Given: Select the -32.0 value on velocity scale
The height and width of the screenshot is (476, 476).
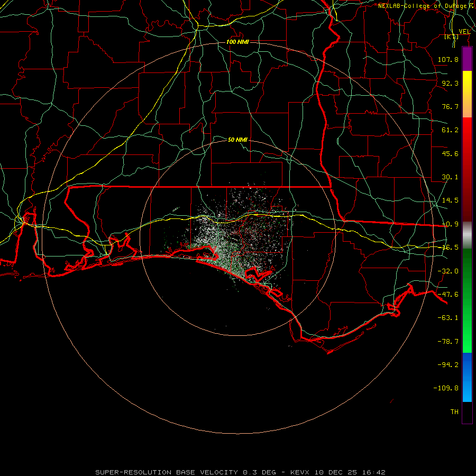Looking at the screenshot, I should 448,271.
